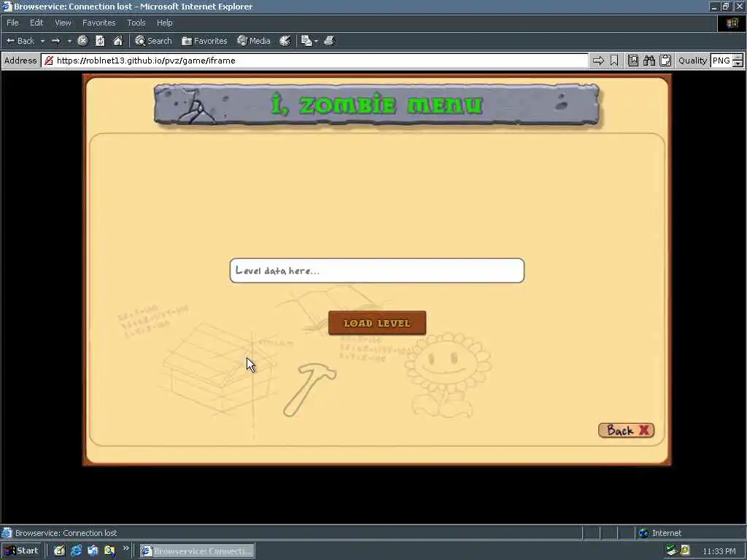Open the Edit menu

pos(36,23)
